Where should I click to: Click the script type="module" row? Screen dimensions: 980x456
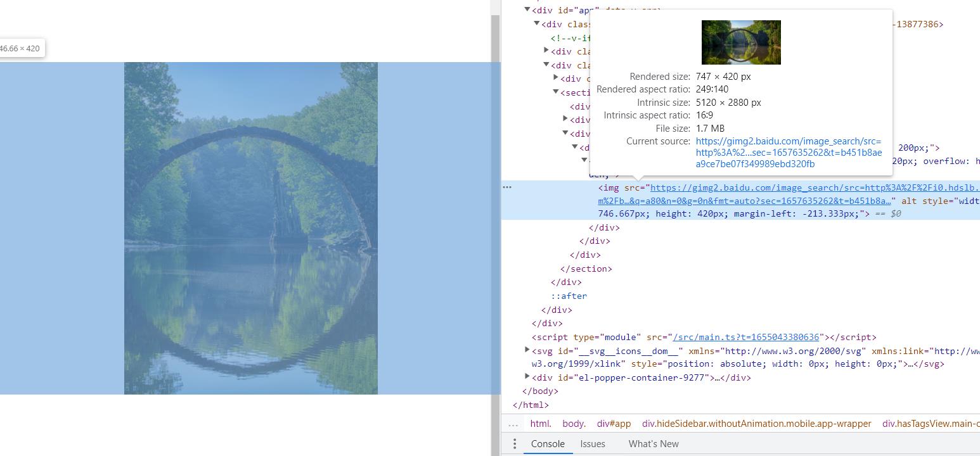point(704,337)
